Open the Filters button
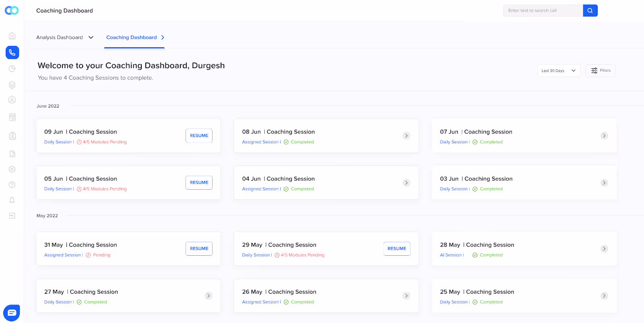The height and width of the screenshot is (323, 644). click(x=601, y=70)
